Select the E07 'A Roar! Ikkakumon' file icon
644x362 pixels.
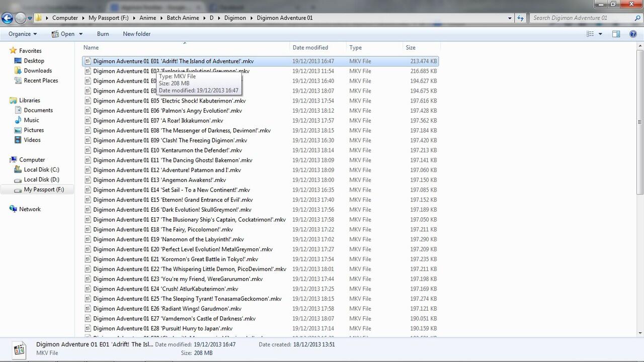point(88,121)
